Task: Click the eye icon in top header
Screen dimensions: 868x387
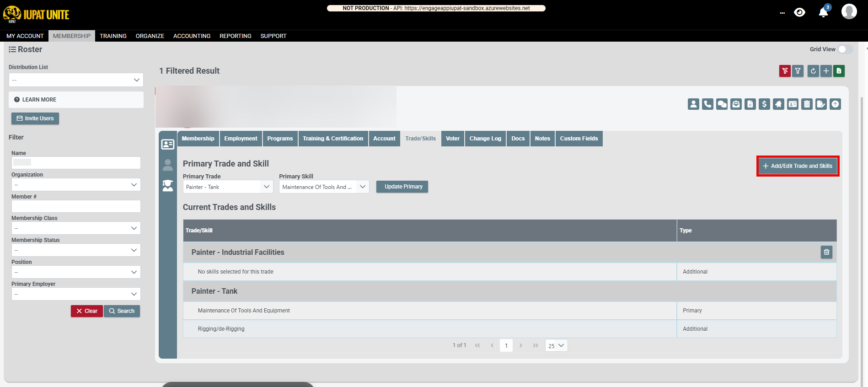Action: (799, 12)
